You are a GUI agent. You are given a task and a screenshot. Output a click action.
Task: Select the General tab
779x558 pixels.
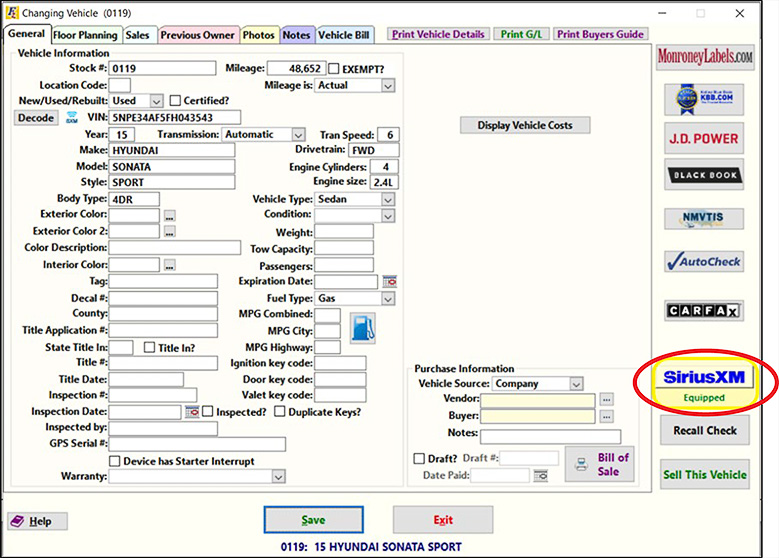click(26, 34)
